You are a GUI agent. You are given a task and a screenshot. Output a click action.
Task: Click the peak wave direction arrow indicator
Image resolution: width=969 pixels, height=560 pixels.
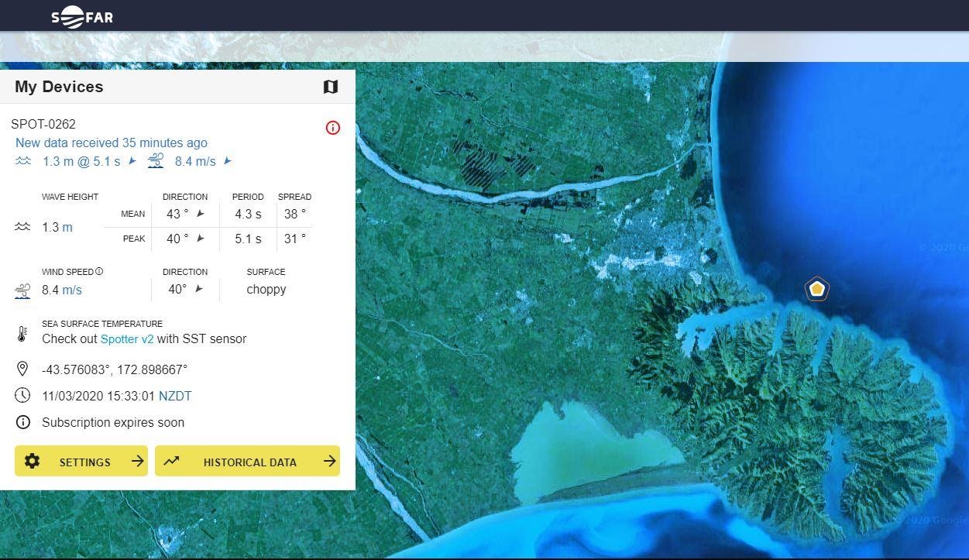199,239
